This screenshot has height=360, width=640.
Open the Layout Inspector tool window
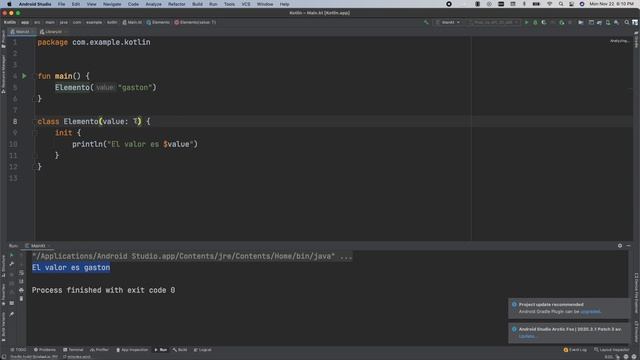[x=612, y=350]
